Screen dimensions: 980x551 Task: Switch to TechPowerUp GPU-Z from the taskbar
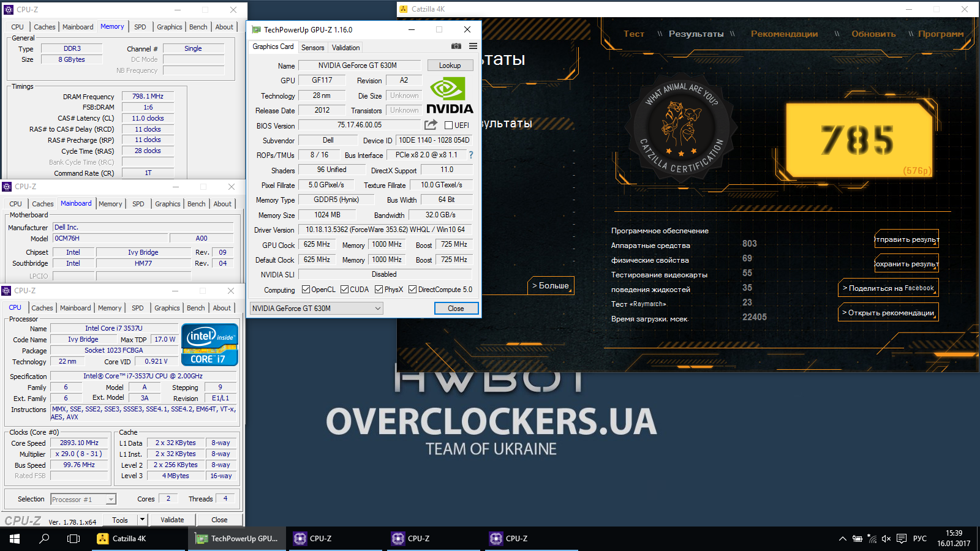tap(237, 539)
